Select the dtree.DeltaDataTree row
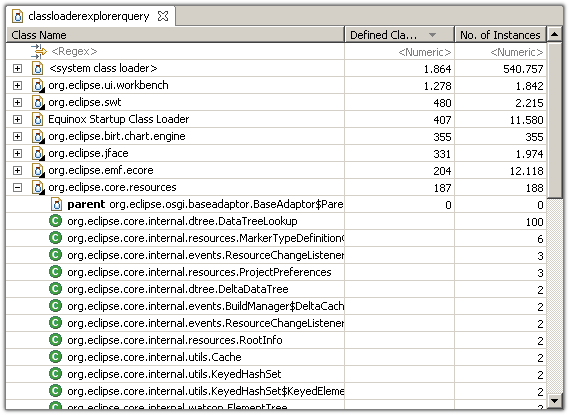Screen dimensions: 569x415 [276, 289]
